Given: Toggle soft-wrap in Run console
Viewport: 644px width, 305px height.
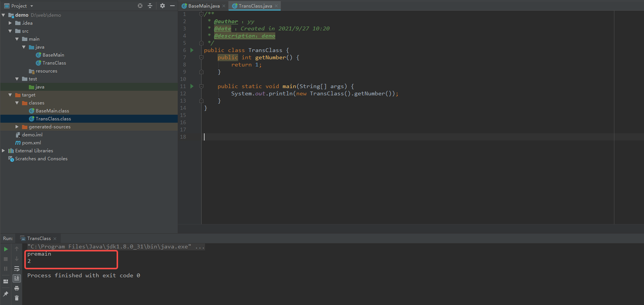Looking at the screenshot, I should point(17,269).
